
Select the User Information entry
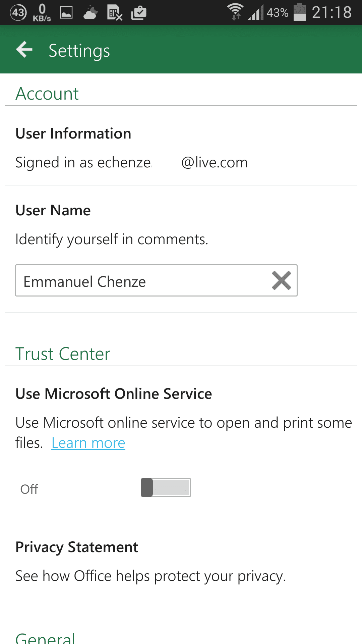[181, 146]
